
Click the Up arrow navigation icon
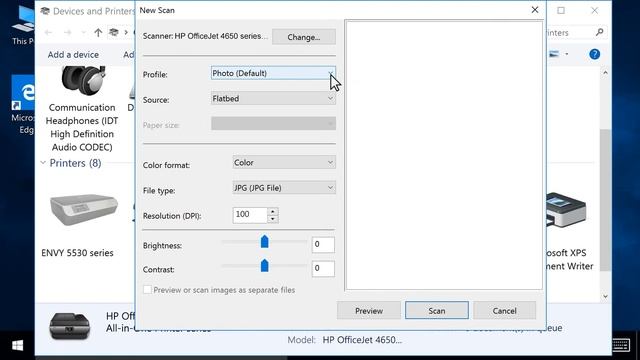tap(98, 32)
